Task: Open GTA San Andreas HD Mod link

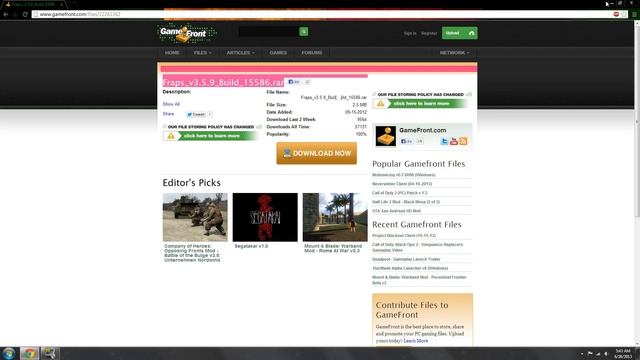Action: click(x=396, y=211)
